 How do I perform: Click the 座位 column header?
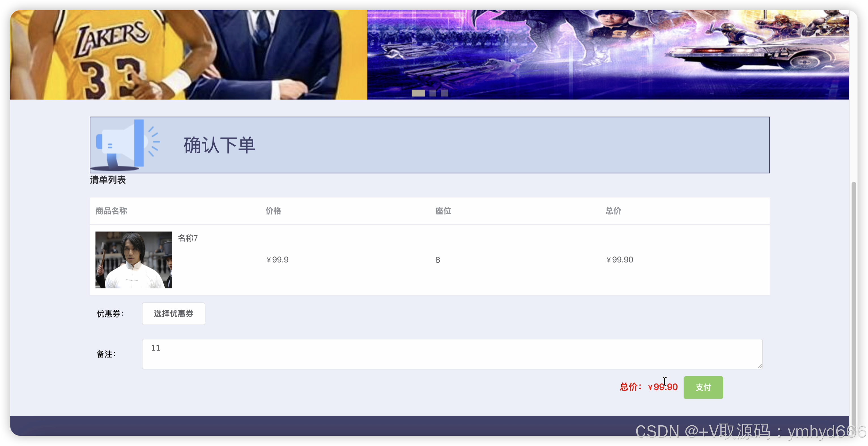point(443,211)
